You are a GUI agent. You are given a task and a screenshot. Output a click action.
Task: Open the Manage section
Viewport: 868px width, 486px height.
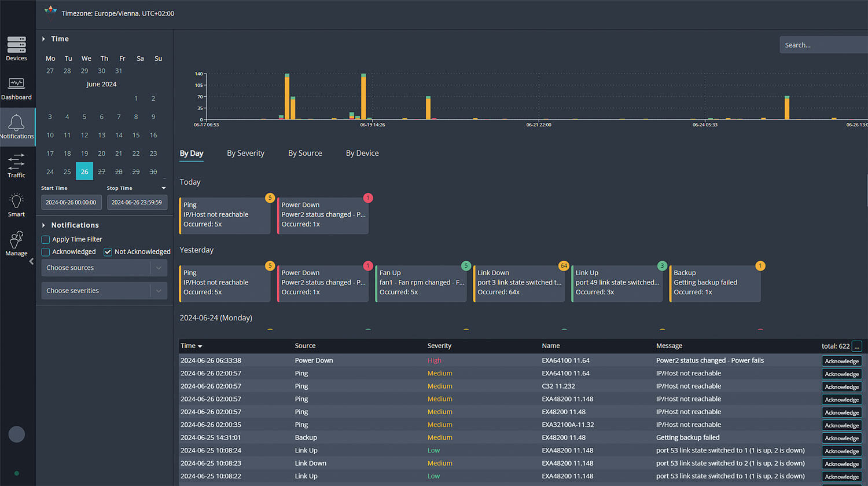[16, 242]
